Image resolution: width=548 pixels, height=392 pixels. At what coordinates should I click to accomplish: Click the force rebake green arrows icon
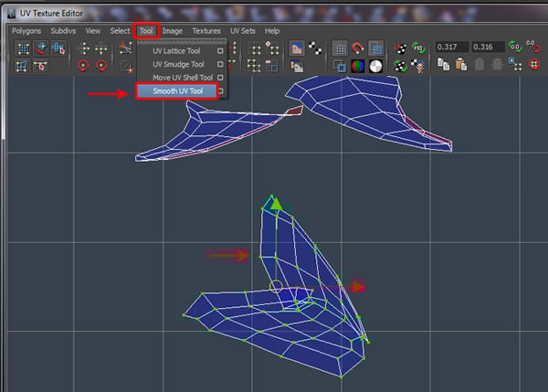click(401, 66)
